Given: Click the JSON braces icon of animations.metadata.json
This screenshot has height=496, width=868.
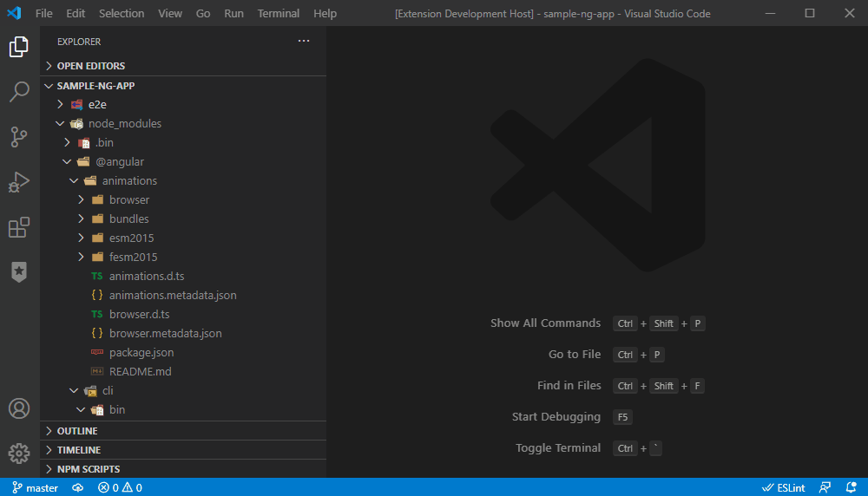Looking at the screenshot, I should [x=97, y=296].
